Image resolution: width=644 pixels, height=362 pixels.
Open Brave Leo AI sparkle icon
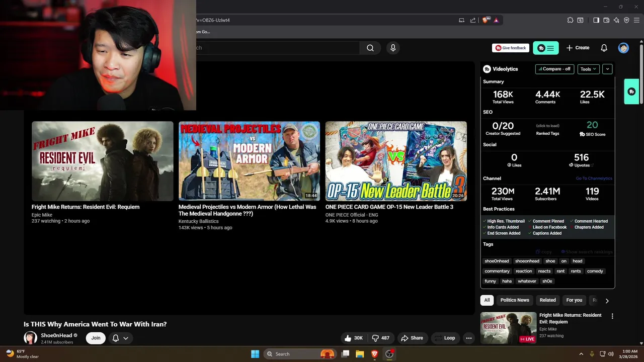tap(616, 20)
